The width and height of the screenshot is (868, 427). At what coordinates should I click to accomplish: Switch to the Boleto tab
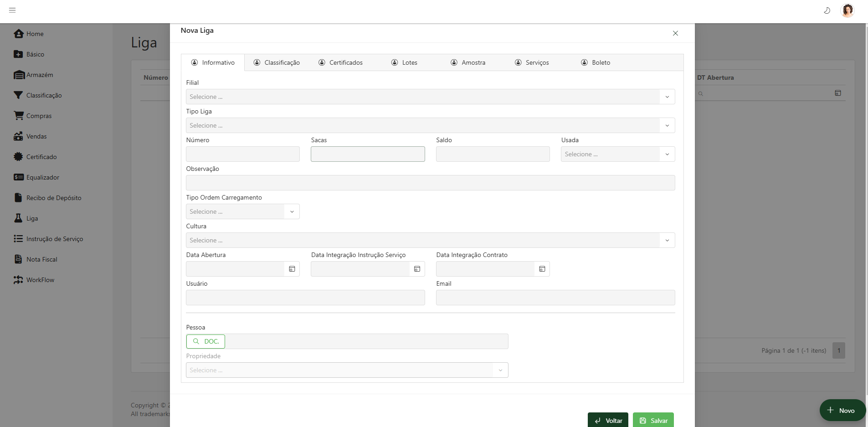click(x=596, y=62)
